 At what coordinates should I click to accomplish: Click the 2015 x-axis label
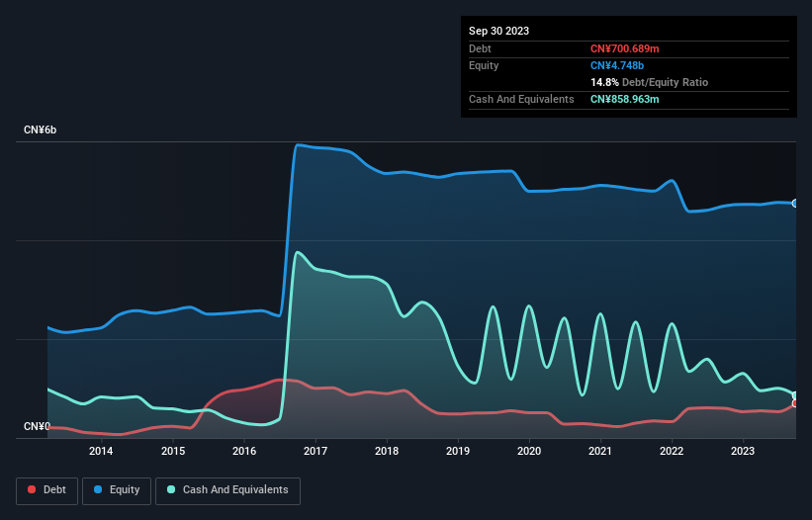tap(173, 451)
